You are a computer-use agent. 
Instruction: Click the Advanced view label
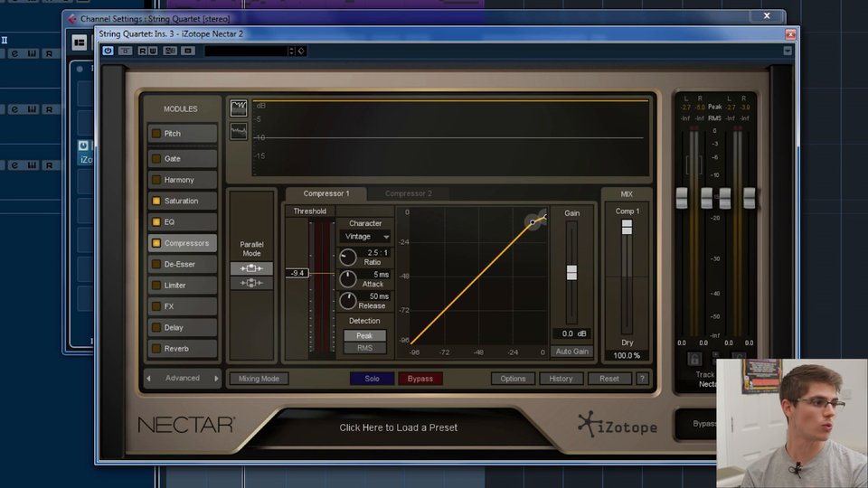click(182, 379)
